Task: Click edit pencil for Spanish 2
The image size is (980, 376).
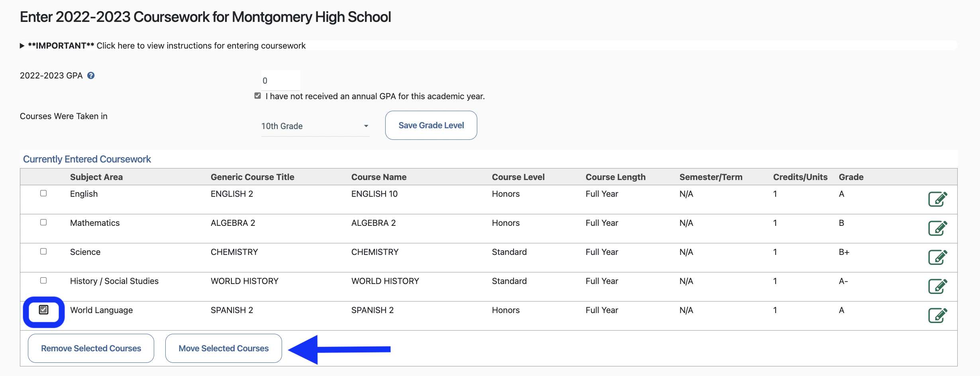Action: pos(937,315)
